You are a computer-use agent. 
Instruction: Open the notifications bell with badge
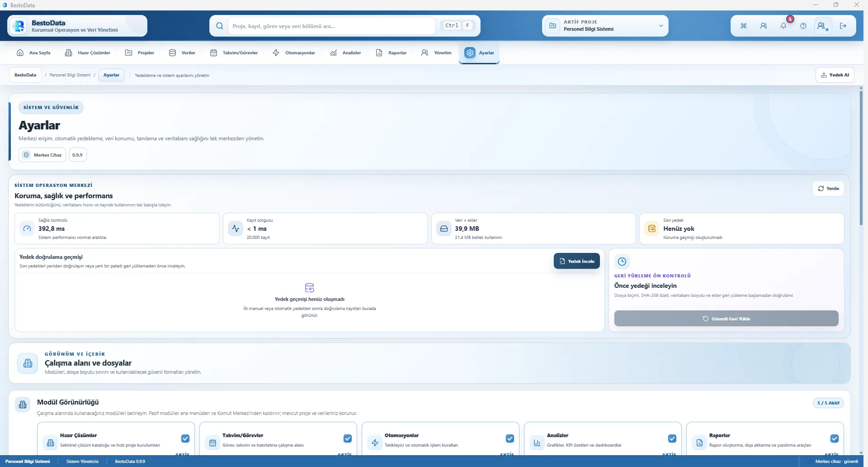(783, 26)
